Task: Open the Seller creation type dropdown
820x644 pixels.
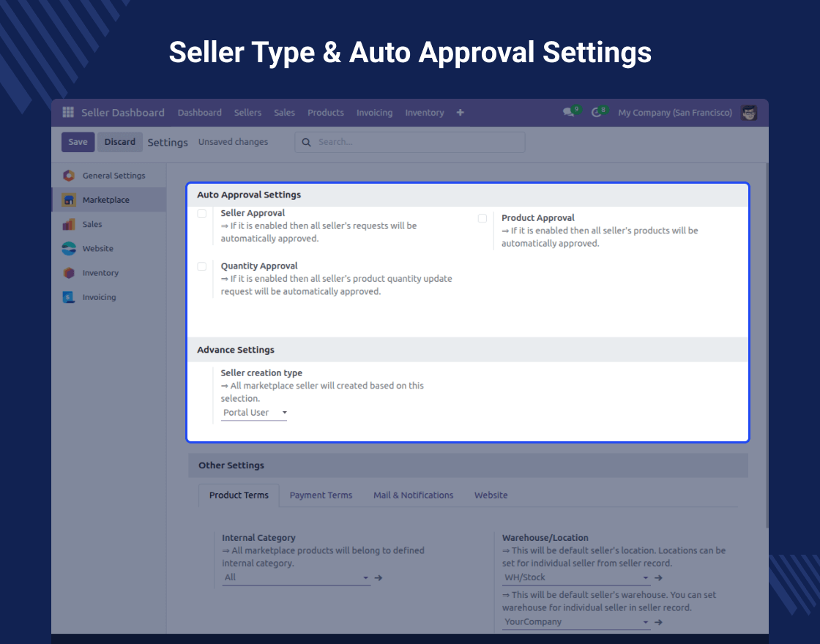Action: pos(254,413)
